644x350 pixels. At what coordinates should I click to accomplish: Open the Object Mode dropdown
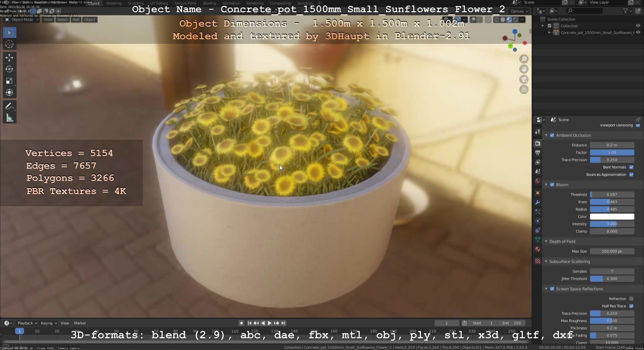[x=22, y=20]
